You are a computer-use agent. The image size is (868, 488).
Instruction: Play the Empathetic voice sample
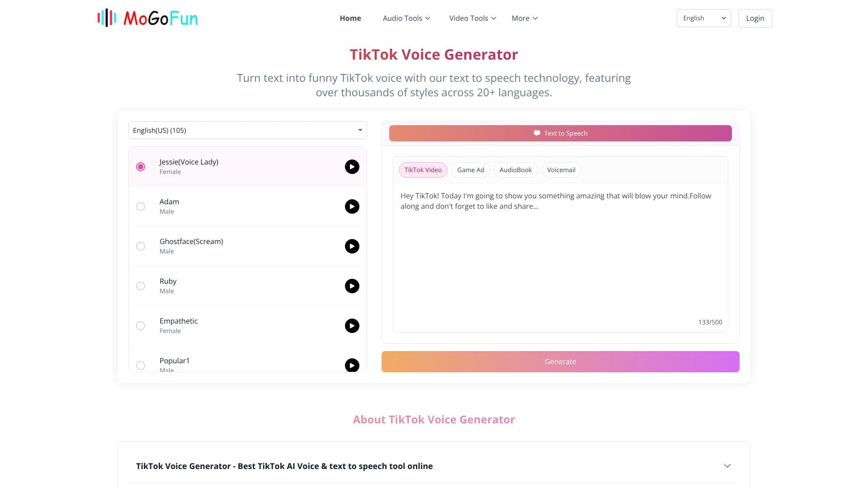tap(352, 326)
